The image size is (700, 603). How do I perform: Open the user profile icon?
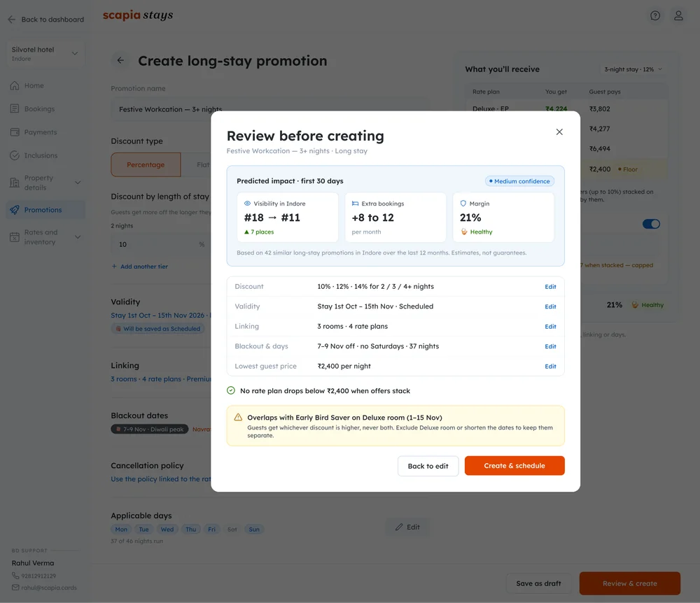point(678,15)
